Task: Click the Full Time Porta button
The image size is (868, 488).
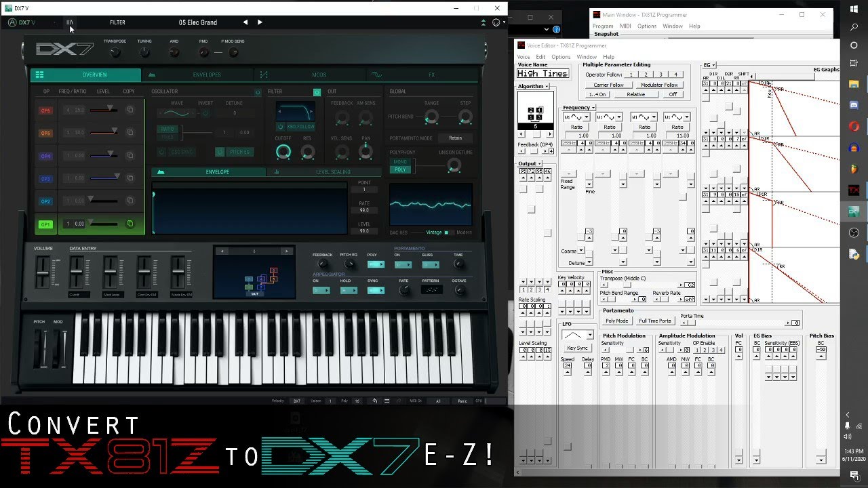Action: (x=655, y=321)
